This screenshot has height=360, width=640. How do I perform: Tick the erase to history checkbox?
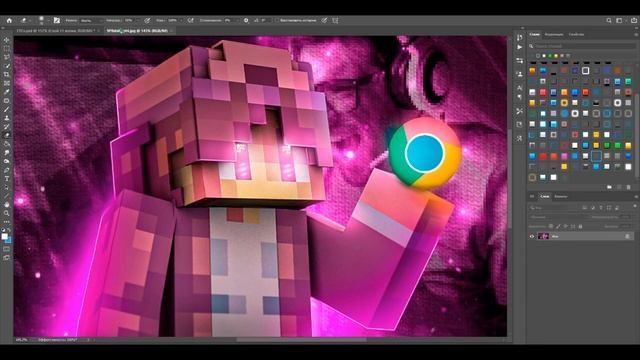click(276, 20)
